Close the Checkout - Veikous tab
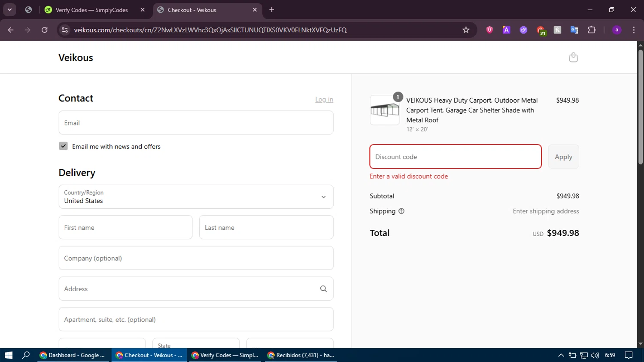Viewport: 644px width, 362px height. 255,10
